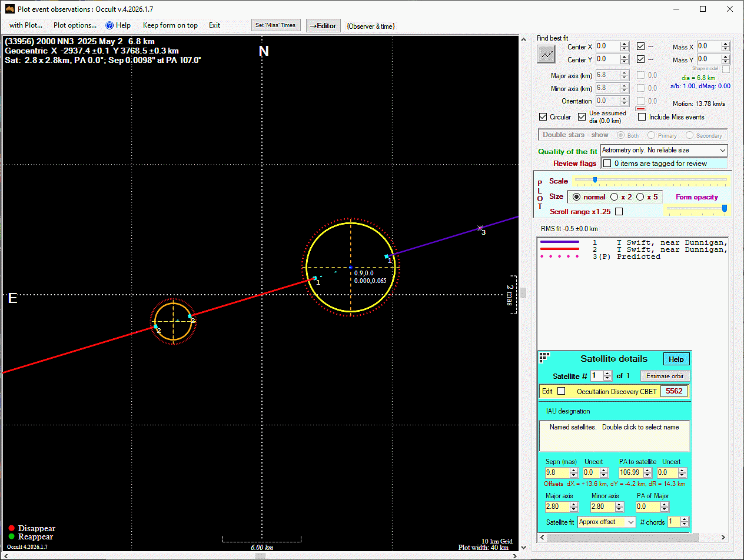The width and height of the screenshot is (744, 560).
Task: Open the Quality of the fit dropdown
Action: (x=664, y=151)
